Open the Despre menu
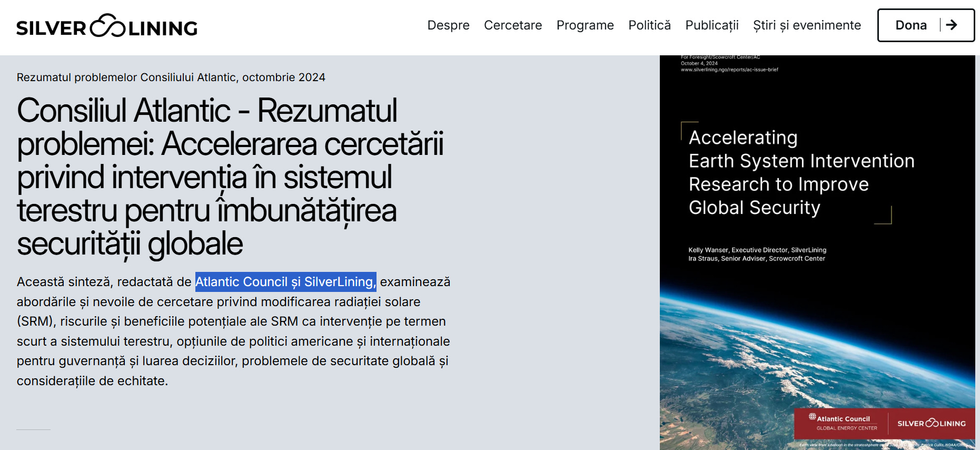The height and width of the screenshot is (450, 980). coord(448,25)
